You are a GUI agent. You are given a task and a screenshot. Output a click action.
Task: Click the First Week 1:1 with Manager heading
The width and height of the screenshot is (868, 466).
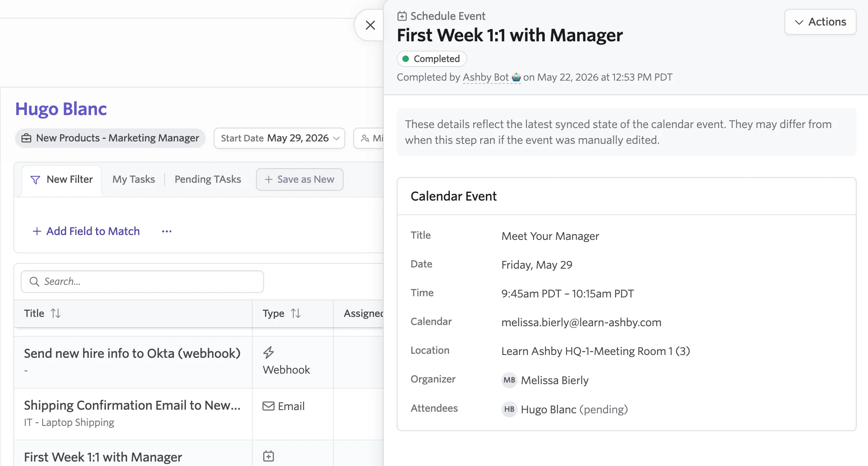point(510,35)
